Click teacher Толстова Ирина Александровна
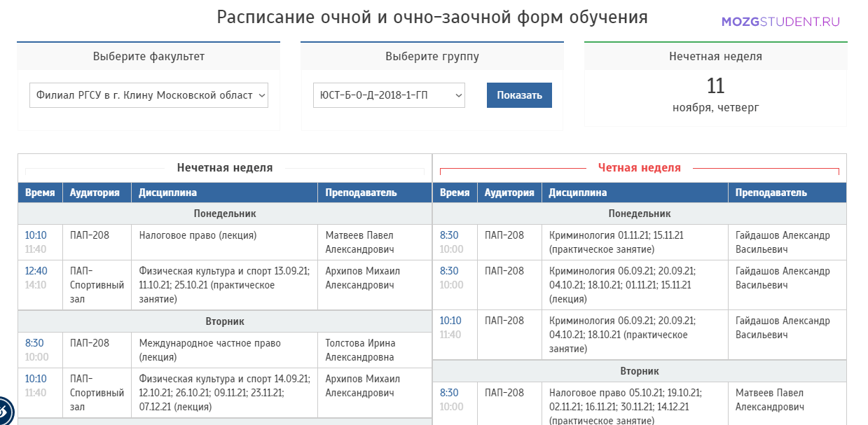Viewport: 868px width, 425px height. coord(360,350)
